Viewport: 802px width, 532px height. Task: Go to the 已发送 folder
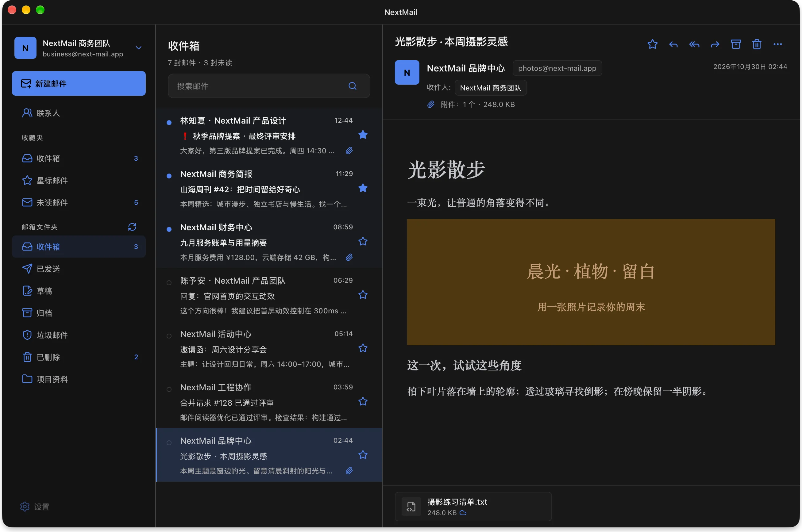(x=79, y=269)
